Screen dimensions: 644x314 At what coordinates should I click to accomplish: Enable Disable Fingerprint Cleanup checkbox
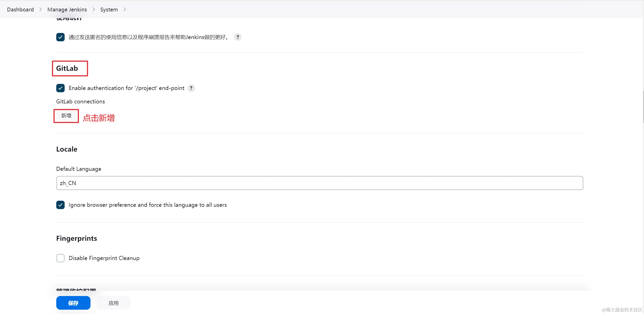(x=60, y=258)
